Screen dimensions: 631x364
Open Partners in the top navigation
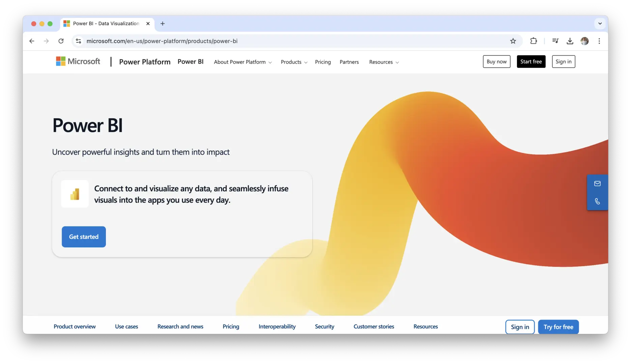point(349,62)
